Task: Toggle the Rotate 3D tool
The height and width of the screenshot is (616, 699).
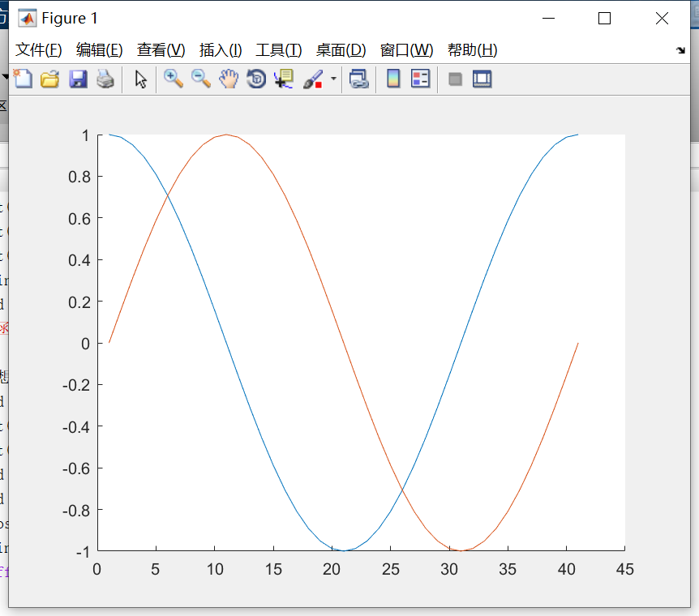Action: click(x=256, y=79)
